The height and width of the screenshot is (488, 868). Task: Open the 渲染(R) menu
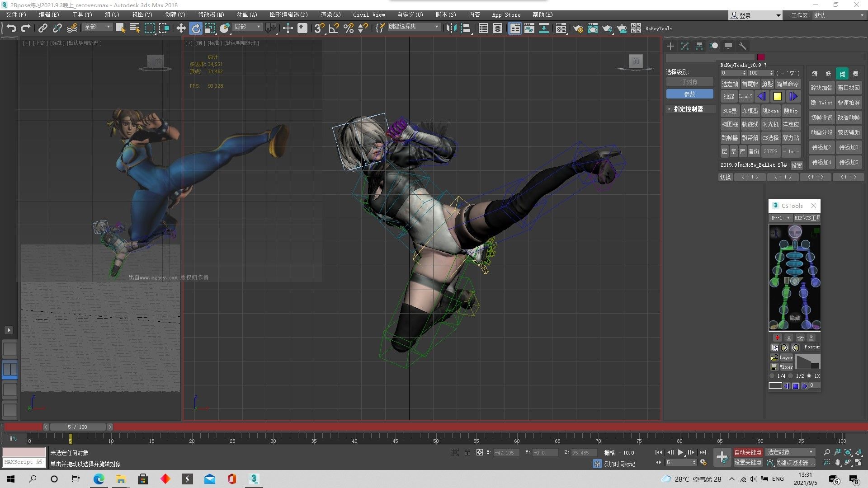coord(330,15)
